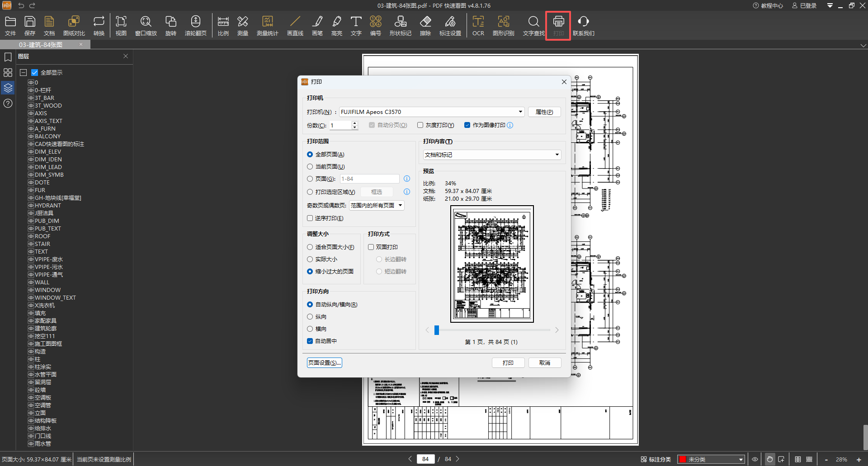Click the page range input field

pyautogui.click(x=369, y=179)
